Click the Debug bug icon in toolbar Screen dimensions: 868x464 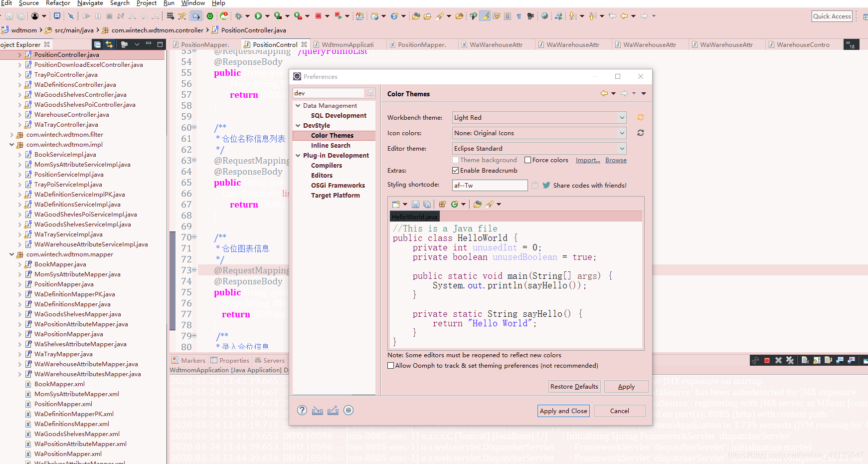click(x=239, y=16)
